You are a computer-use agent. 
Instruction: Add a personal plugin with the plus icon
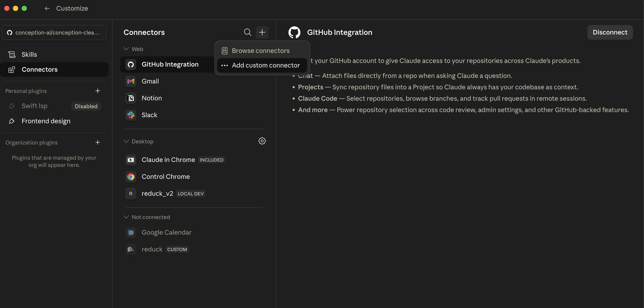(98, 91)
